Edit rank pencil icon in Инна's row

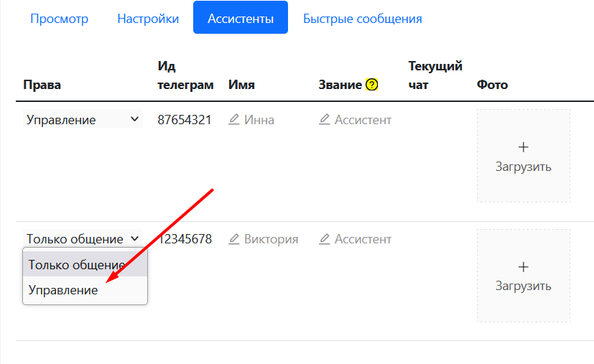pos(324,119)
